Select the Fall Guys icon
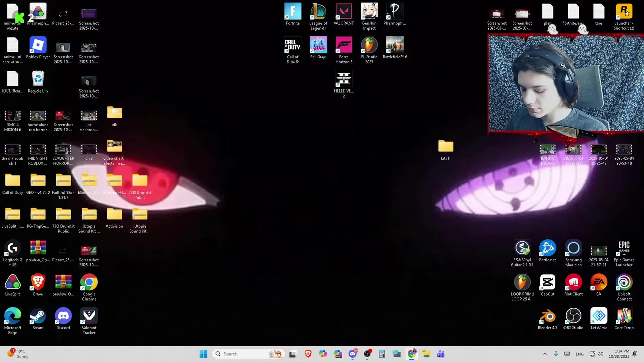Screen dimensions: 644x362 click(x=318, y=48)
